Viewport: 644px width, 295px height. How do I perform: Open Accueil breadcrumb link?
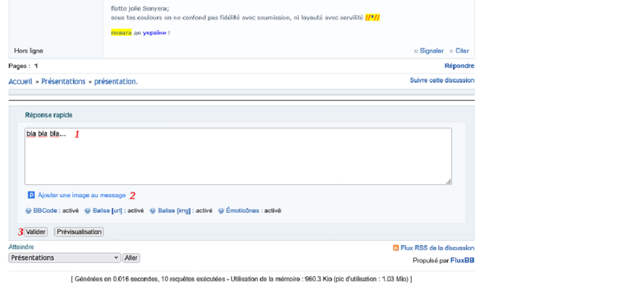pos(20,81)
